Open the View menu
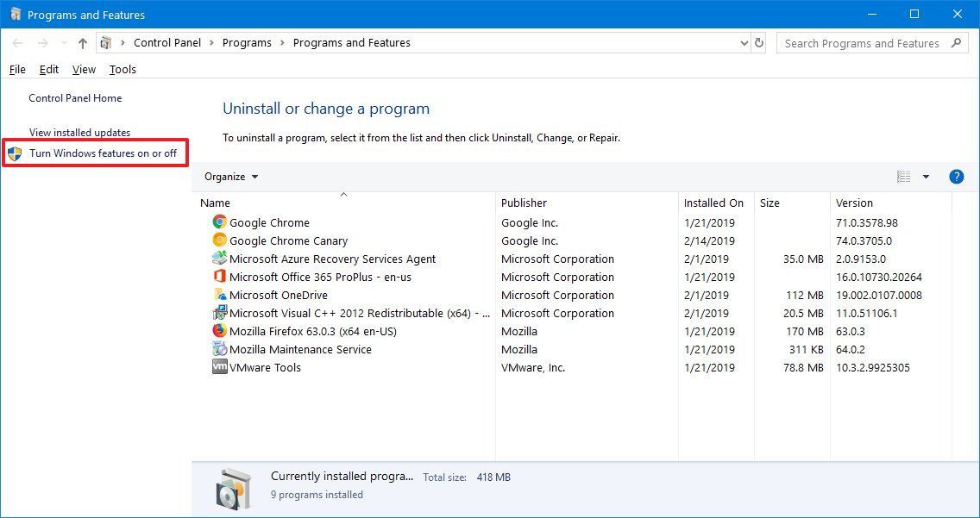The width and height of the screenshot is (980, 518). [x=83, y=70]
